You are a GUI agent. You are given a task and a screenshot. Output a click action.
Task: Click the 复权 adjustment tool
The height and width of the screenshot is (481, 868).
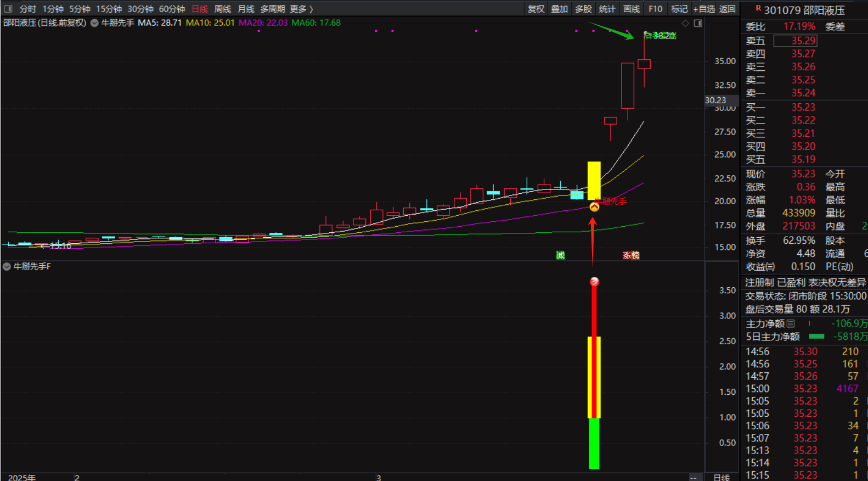pos(536,9)
